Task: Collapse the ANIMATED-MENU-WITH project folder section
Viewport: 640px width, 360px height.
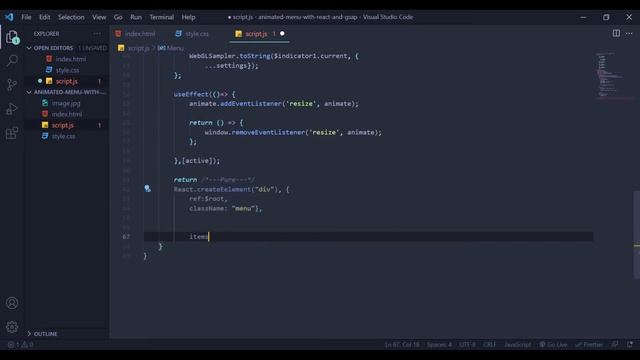Action: coord(67,92)
